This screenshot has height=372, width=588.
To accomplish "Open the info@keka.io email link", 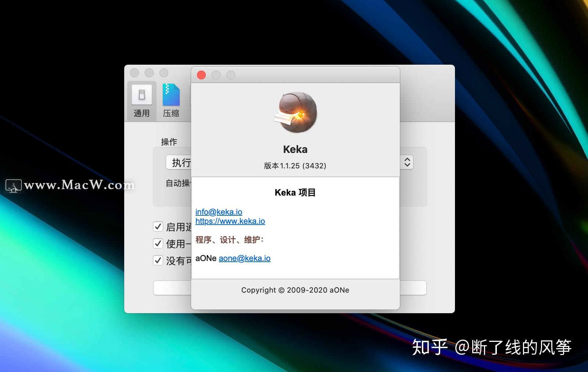I will click(219, 212).
